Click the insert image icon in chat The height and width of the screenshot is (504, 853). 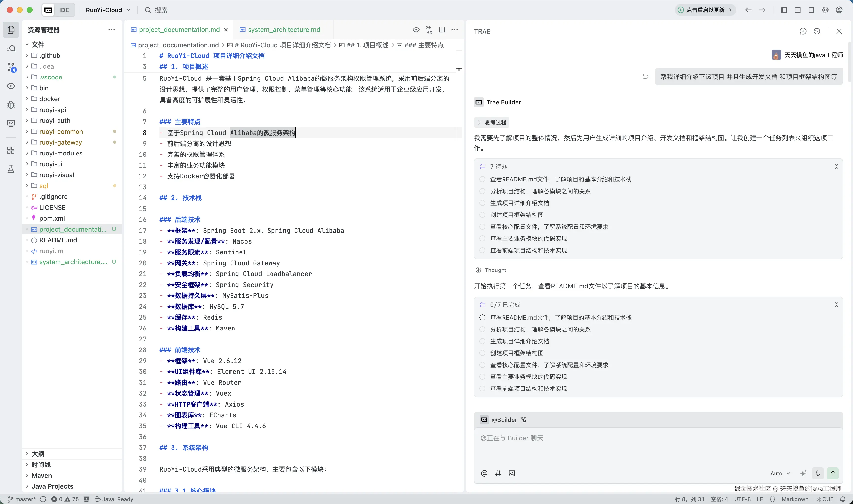click(x=512, y=473)
